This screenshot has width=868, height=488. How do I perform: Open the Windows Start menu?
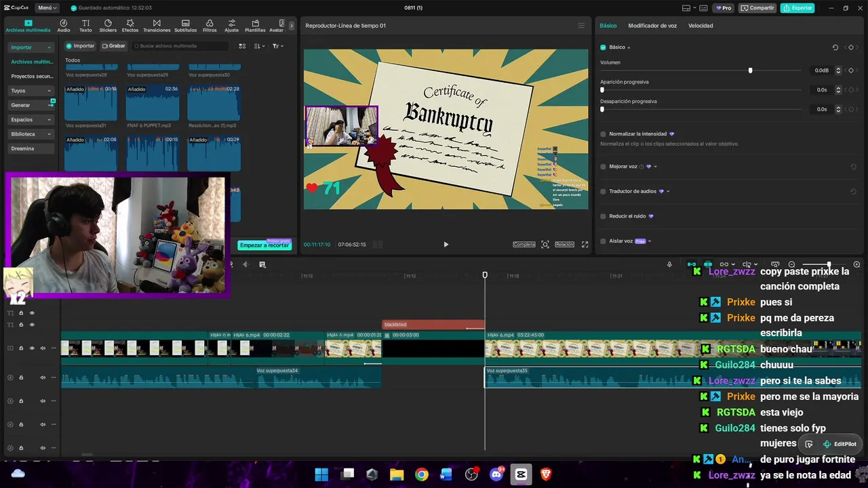(321, 474)
